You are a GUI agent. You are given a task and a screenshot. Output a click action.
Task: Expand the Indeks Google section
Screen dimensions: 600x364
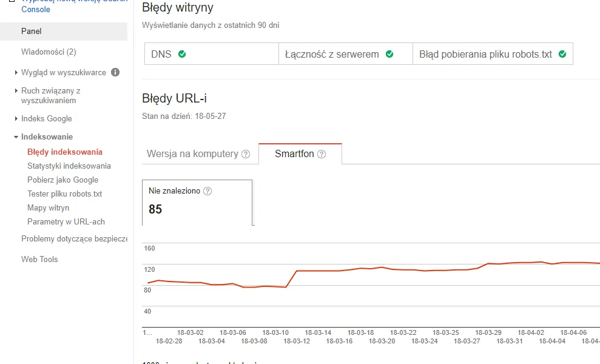[16, 119]
